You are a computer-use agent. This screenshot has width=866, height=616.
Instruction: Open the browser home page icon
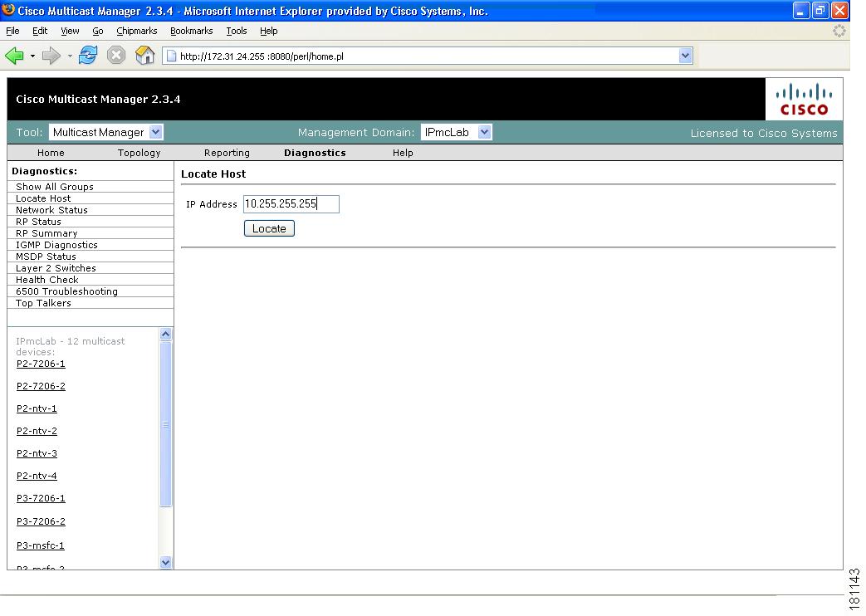point(144,56)
